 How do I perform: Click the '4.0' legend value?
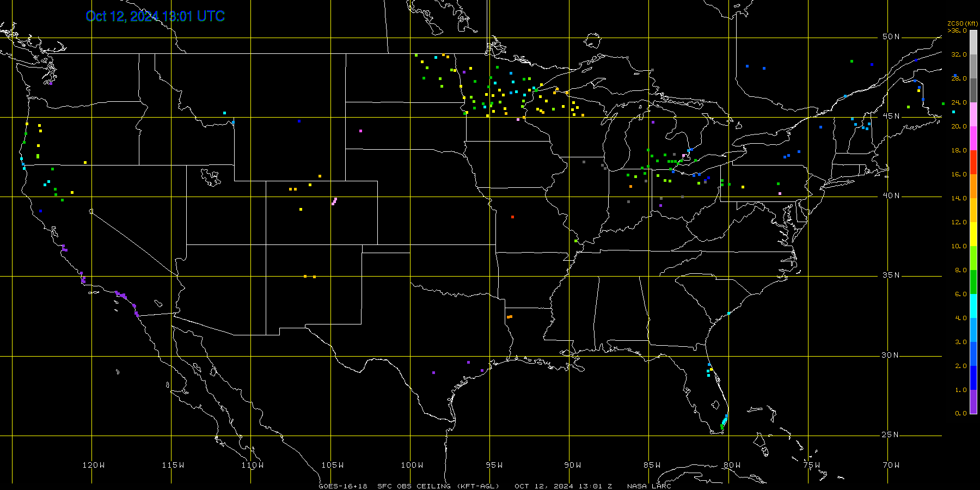(x=961, y=318)
